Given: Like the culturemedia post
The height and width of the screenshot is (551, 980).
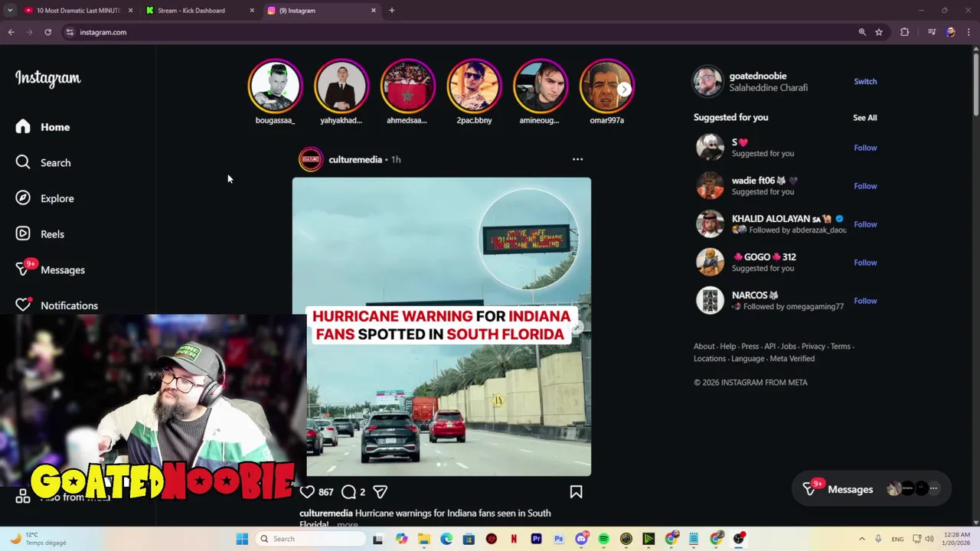Looking at the screenshot, I should click(307, 492).
